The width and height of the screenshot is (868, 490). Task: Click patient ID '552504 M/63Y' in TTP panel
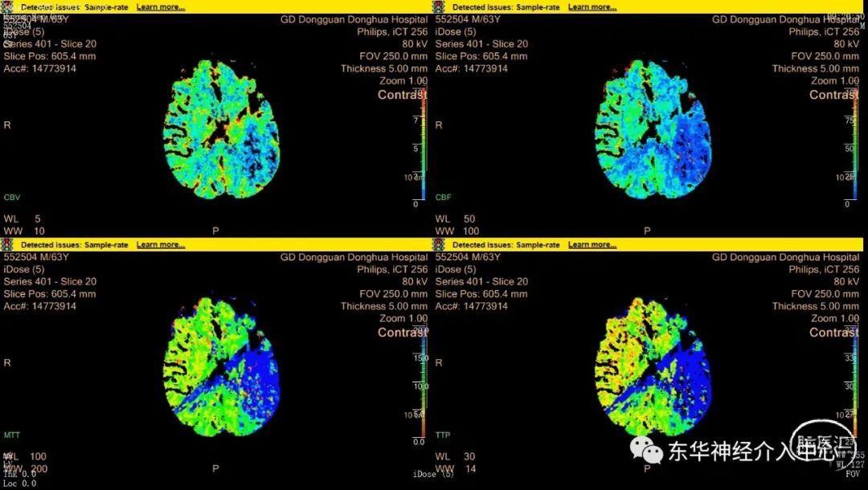468,257
